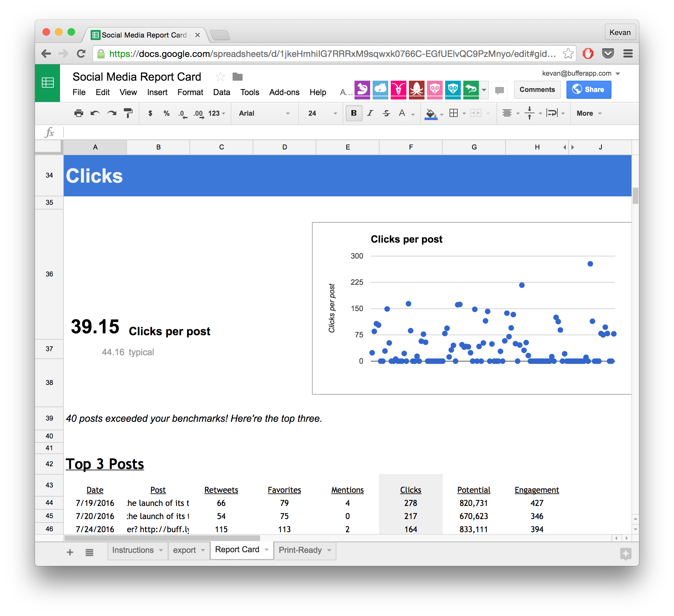Open the font size dropdown
This screenshot has width=674, height=616.
[x=320, y=114]
